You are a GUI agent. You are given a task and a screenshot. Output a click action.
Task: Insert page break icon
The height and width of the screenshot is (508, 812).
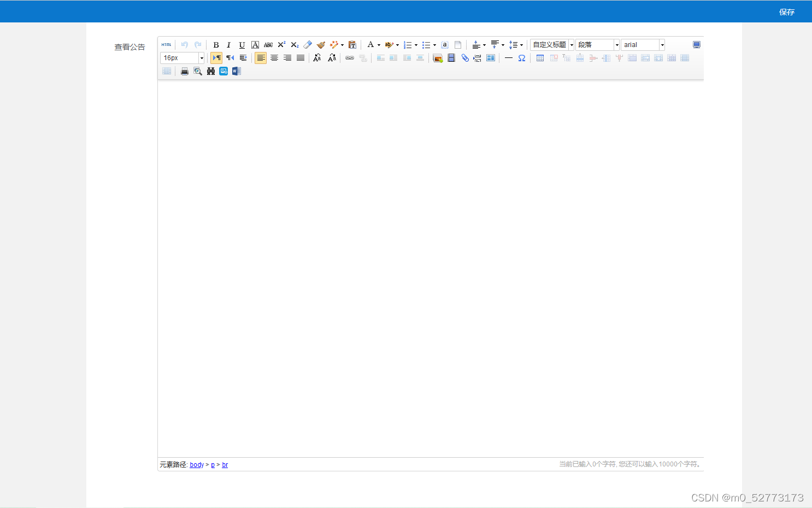[x=478, y=58]
